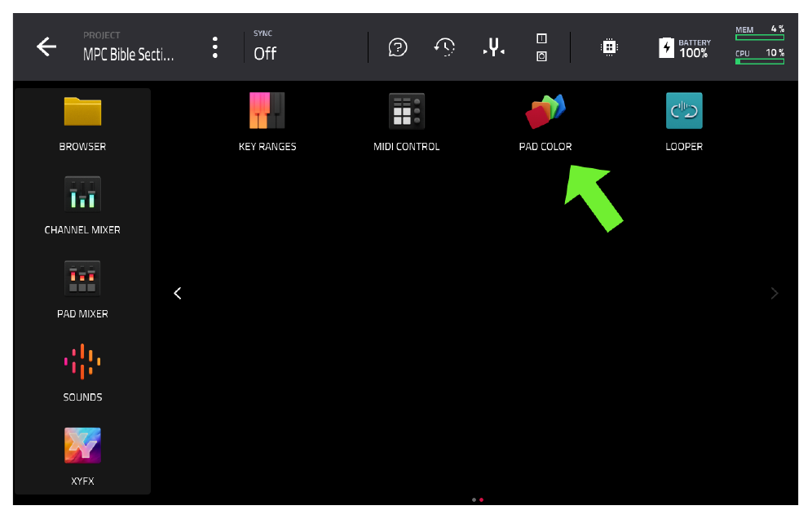Open the tuner fork icon
Screen dimensions: 812x519
494,47
